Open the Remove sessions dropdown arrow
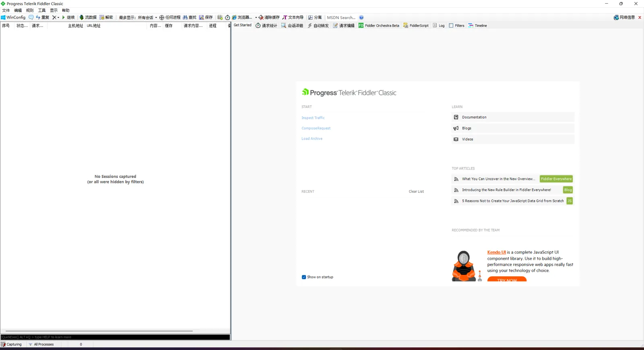644x350 pixels. click(x=58, y=17)
